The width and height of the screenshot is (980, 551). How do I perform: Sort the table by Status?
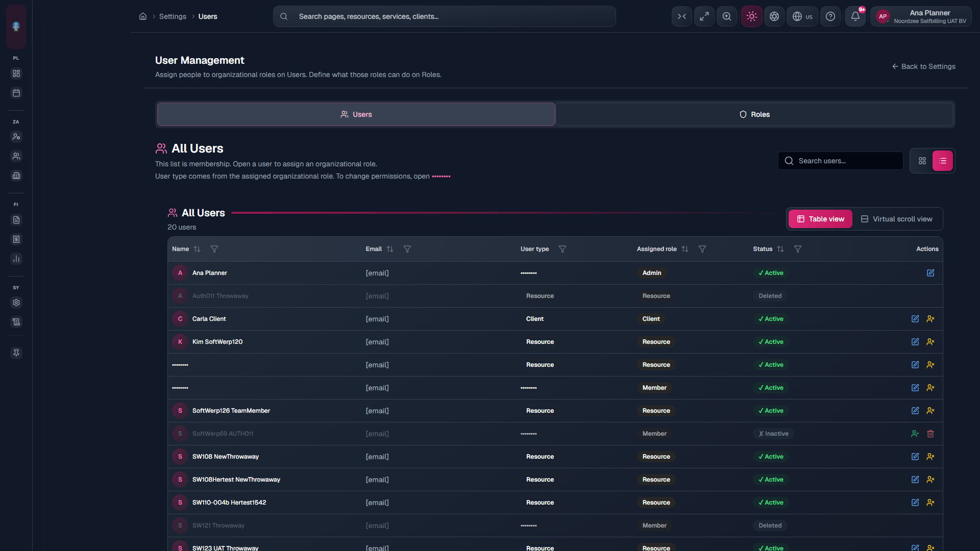point(780,249)
